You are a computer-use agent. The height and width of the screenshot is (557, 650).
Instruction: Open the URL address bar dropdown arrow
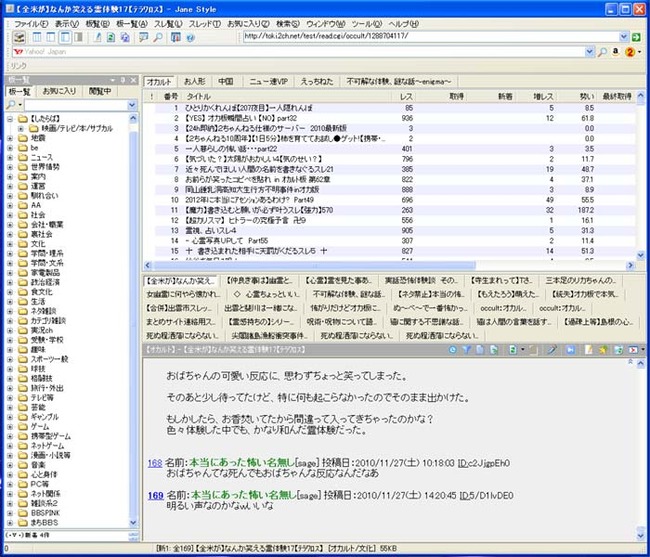click(x=624, y=36)
